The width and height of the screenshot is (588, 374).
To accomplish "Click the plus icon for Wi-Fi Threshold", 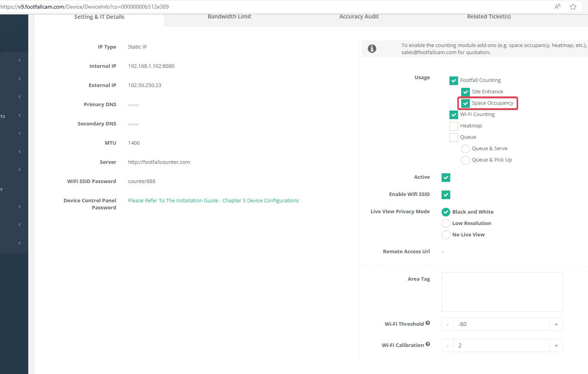I will [556, 324].
